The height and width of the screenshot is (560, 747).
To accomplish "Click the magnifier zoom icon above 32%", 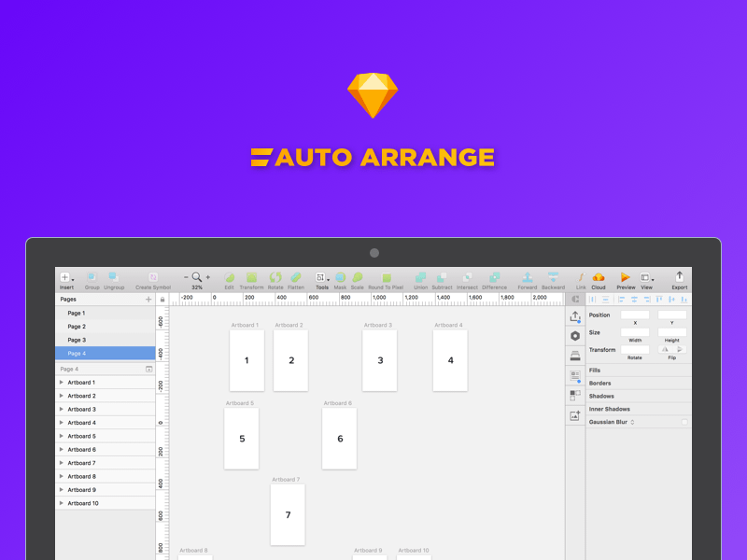I will coord(196,277).
